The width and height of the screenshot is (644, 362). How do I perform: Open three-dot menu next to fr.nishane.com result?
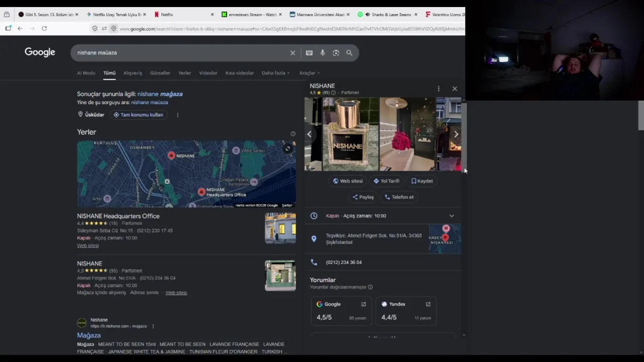153,326
